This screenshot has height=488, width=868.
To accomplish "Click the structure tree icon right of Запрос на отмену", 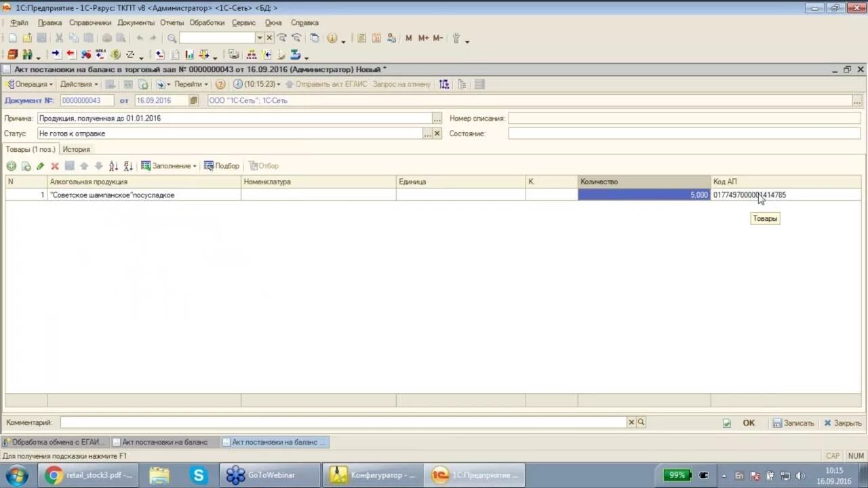I will [443, 84].
